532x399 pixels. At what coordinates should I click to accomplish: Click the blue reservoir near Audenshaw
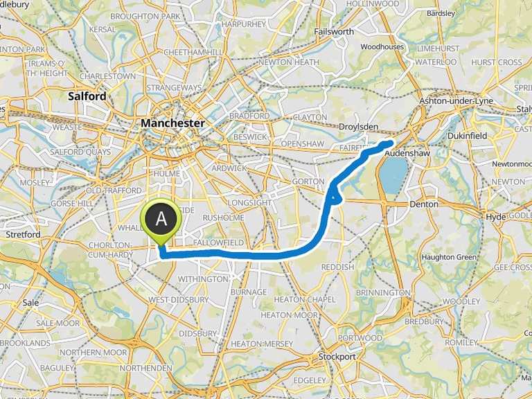[x=393, y=175]
